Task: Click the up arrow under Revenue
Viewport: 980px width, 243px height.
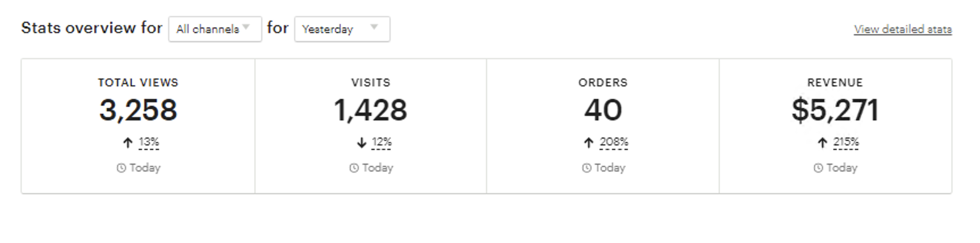Action: 822,143
